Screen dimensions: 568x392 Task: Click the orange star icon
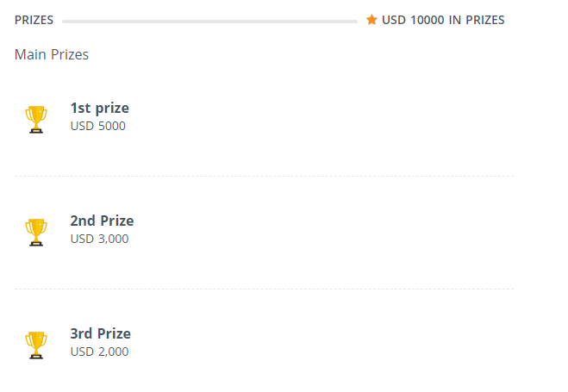tap(371, 20)
